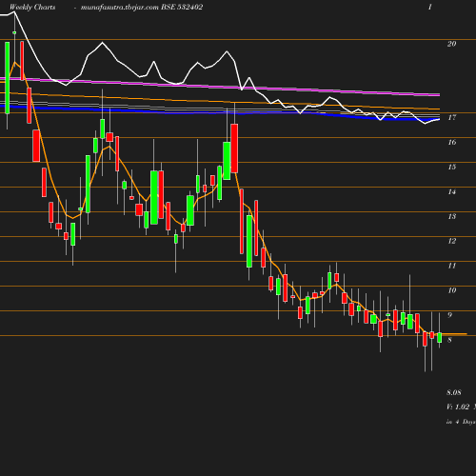The image size is (476, 476).
Task: Select the price axis label 10
Action: click(x=451, y=290)
